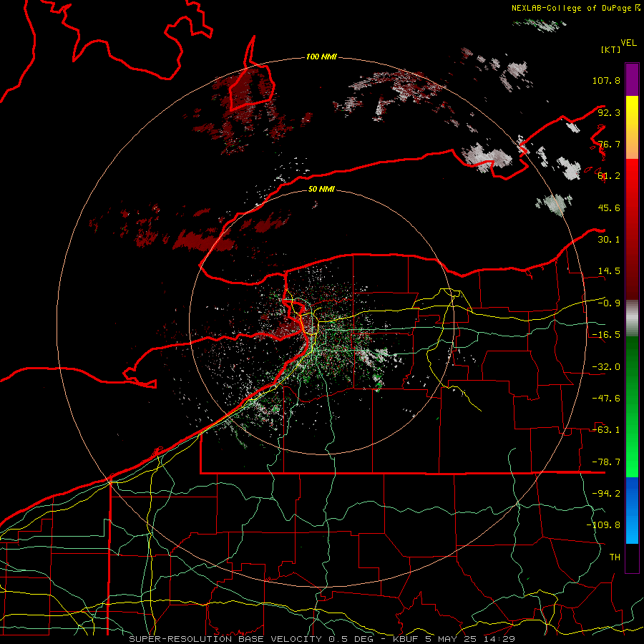Click the -47.6 velocity scale value
The width and height of the screenshot is (644, 644).
(606, 399)
